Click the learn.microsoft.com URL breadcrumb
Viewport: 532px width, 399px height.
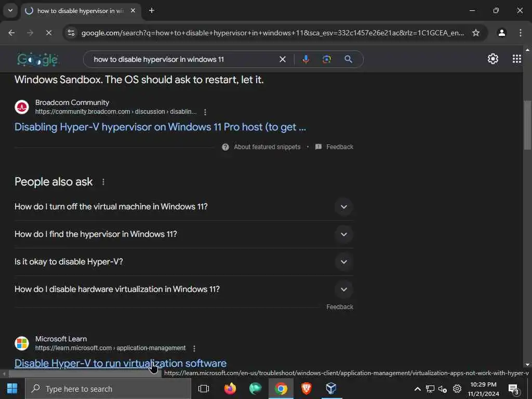(110, 348)
